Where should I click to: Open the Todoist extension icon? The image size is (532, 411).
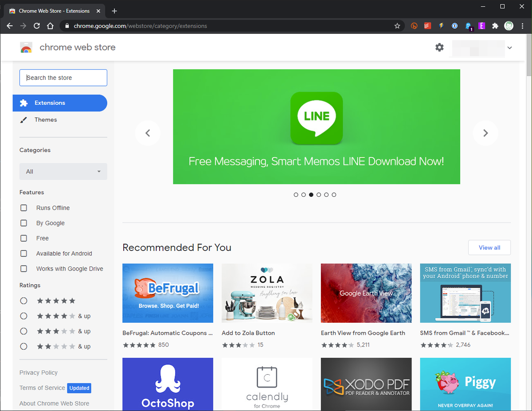pos(427,26)
